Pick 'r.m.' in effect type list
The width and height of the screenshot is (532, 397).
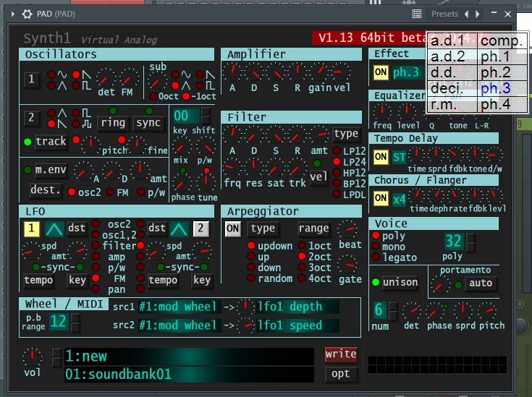click(452, 104)
